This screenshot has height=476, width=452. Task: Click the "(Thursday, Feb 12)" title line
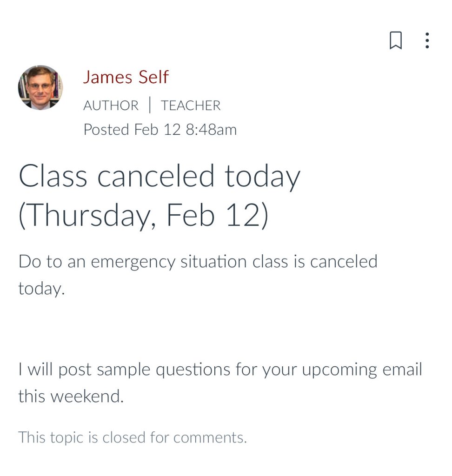[x=143, y=215]
